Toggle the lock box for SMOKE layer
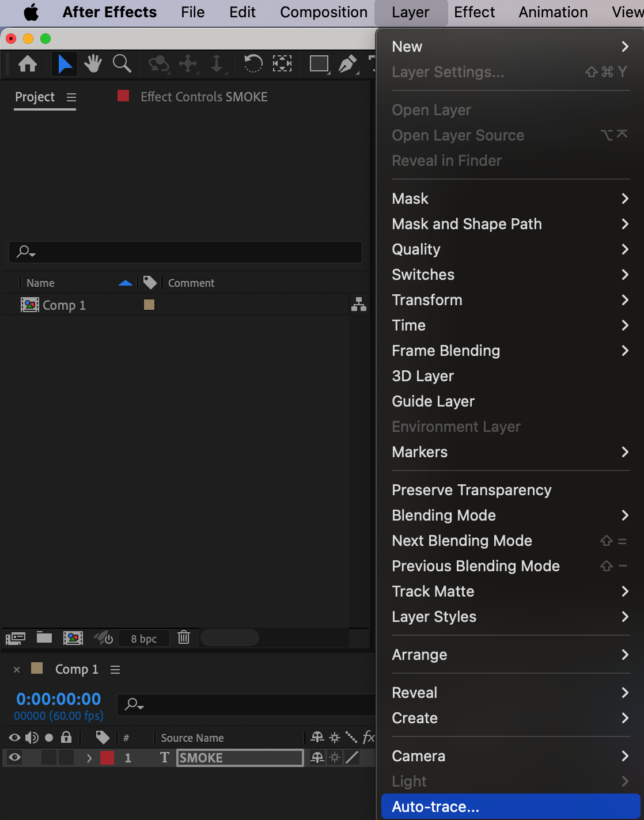Image resolution: width=644 pixels, height=820 pixels. (66, 757)
